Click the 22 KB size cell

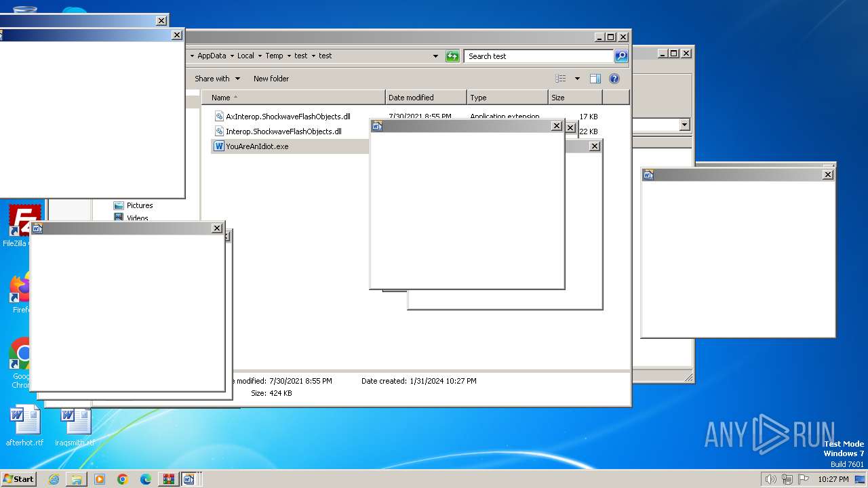point(588,131)
